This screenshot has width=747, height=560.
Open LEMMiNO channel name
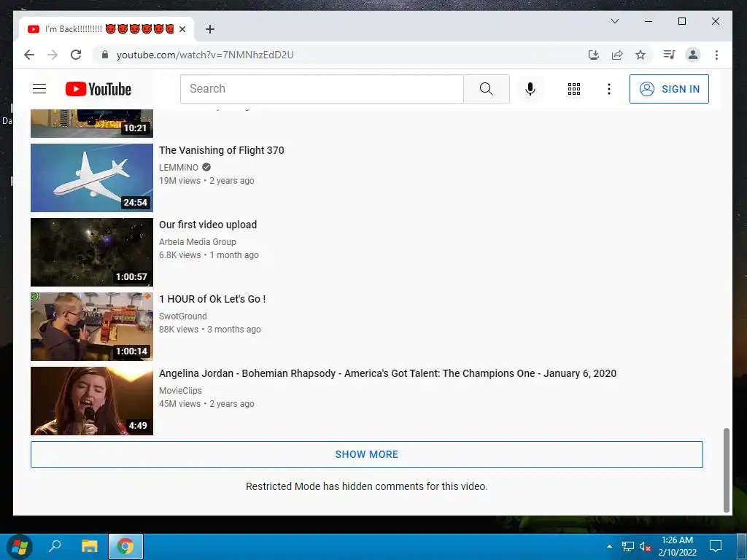click(179, 167)
